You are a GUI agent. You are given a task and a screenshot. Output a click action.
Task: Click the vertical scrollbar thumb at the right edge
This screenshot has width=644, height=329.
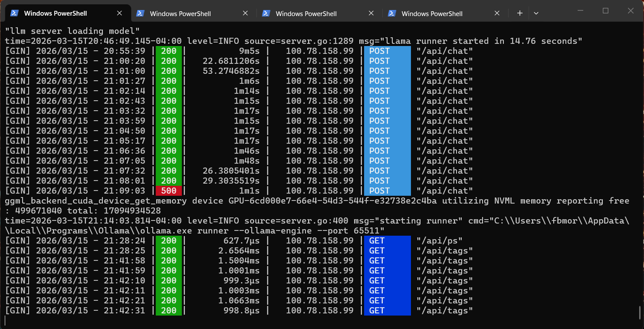[x=640, y=313]
